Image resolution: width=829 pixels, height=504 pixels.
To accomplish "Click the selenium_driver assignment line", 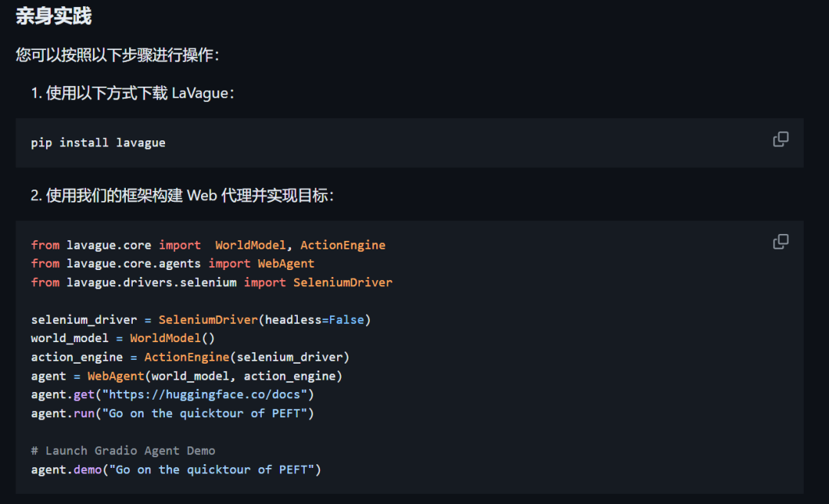I will [x=201, y=320].
